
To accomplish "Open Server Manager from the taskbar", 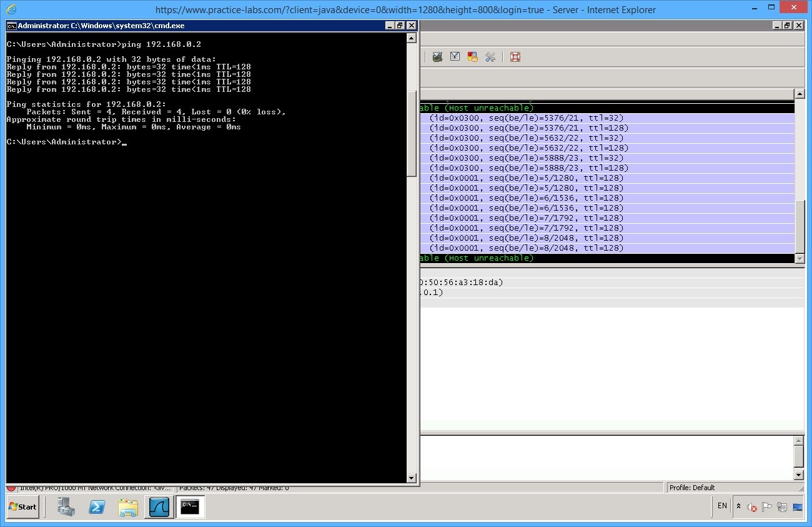I will 66,507.
